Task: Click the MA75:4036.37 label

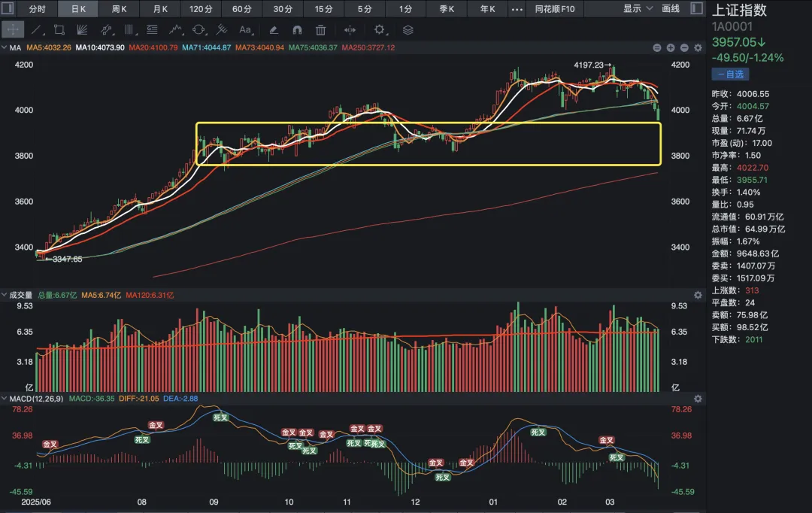Action: [x=313, y=47]
